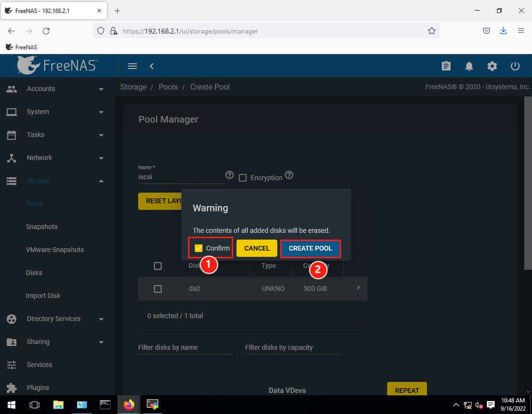Click Filter disks by name field

tap(186, 347)
